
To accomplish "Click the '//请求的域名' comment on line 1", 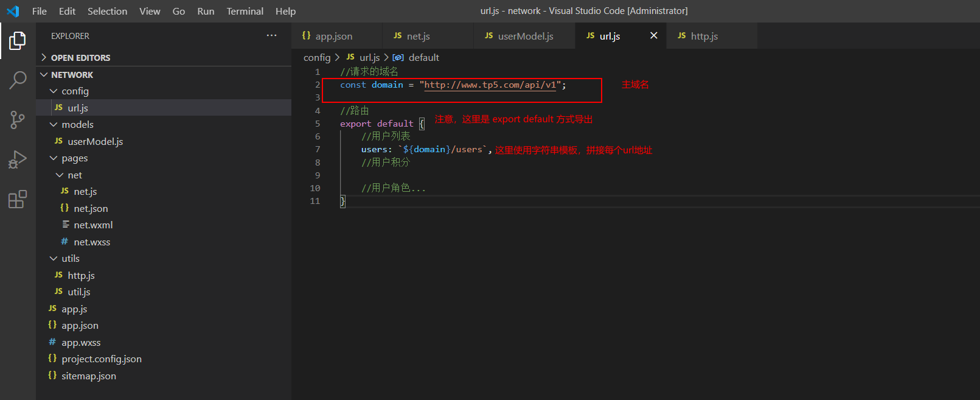I will (369, 72).
